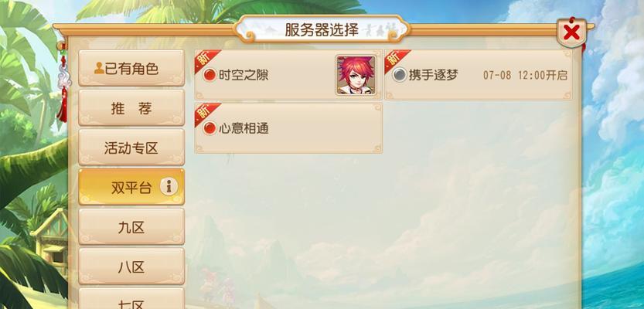The width and height of the screenshot is (644, 309).
Task: Choose the 心意相通 server
Action: click(x=288, y=128)
